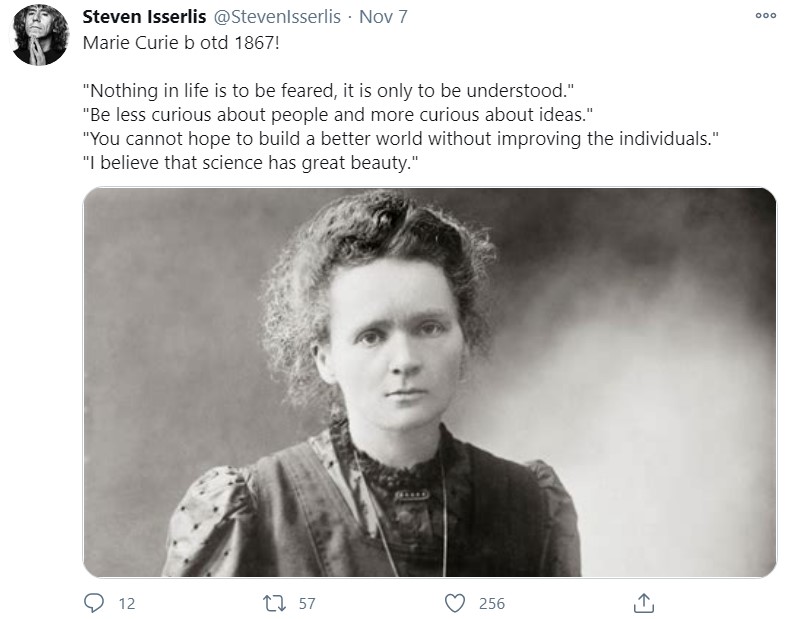Open the three-dot more options menu
This screenshot has width=795, height=619.
(x=765, y=16)
